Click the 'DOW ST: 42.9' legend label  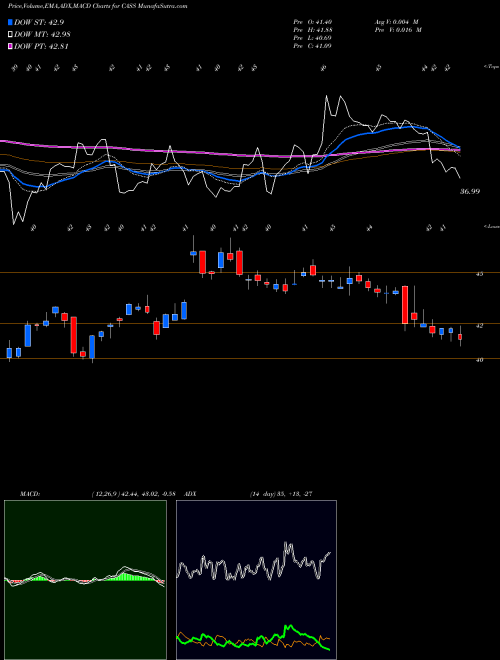(x=39, y=22)
